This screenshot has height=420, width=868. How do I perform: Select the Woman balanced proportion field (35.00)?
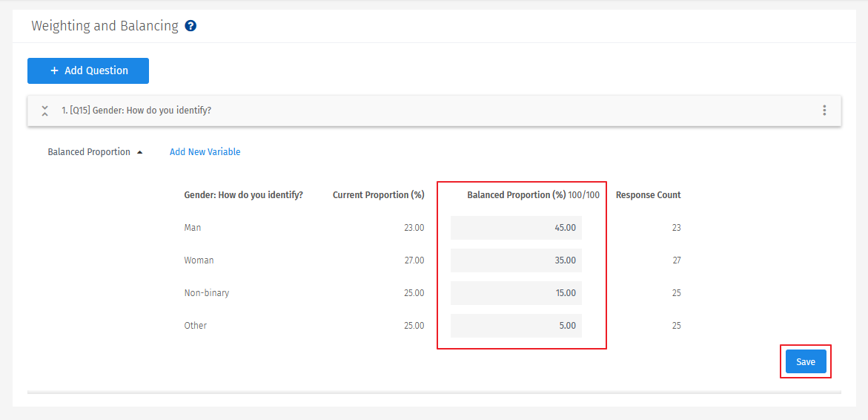tap(516, 260)
